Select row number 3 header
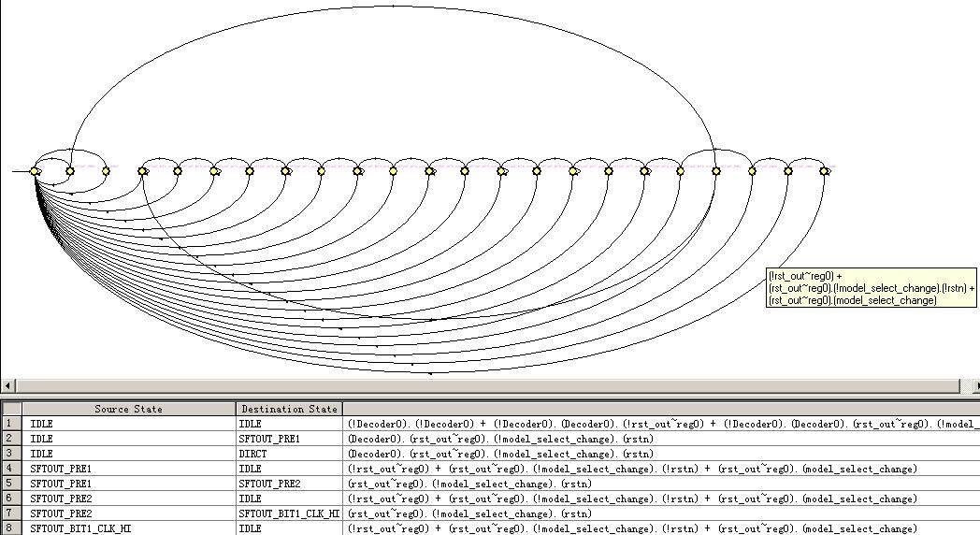 [11, 453]
